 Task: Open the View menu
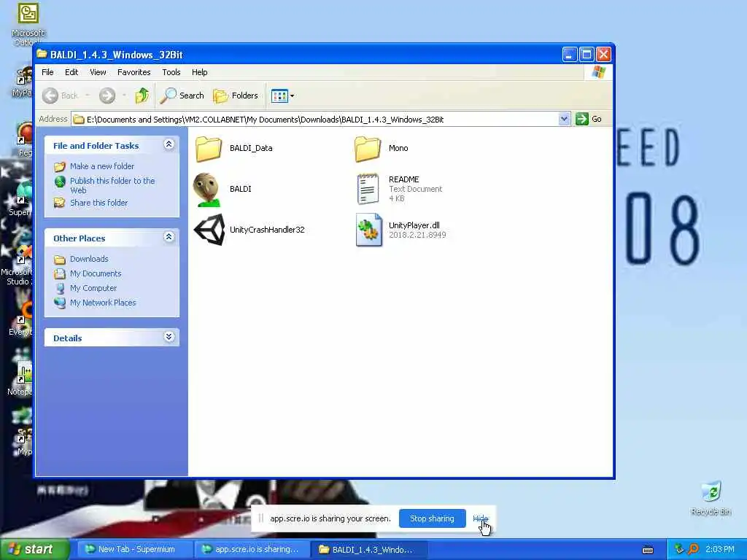click(x=98, y=72)
